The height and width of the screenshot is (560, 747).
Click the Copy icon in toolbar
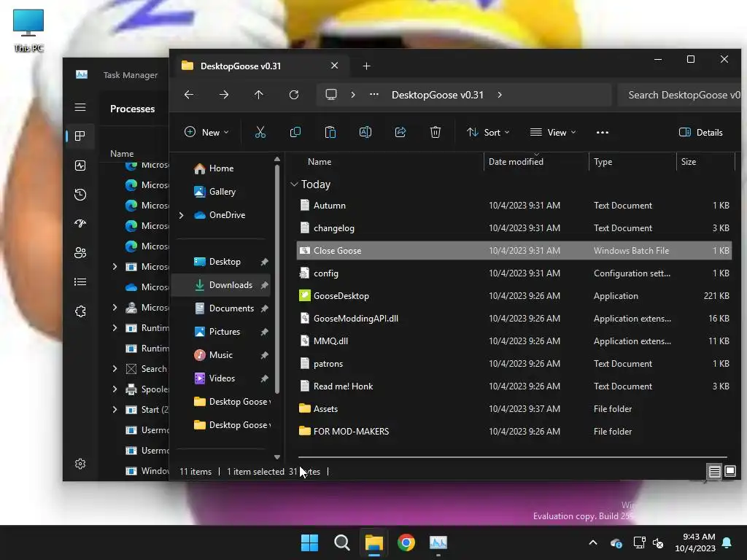click(295, 133)
